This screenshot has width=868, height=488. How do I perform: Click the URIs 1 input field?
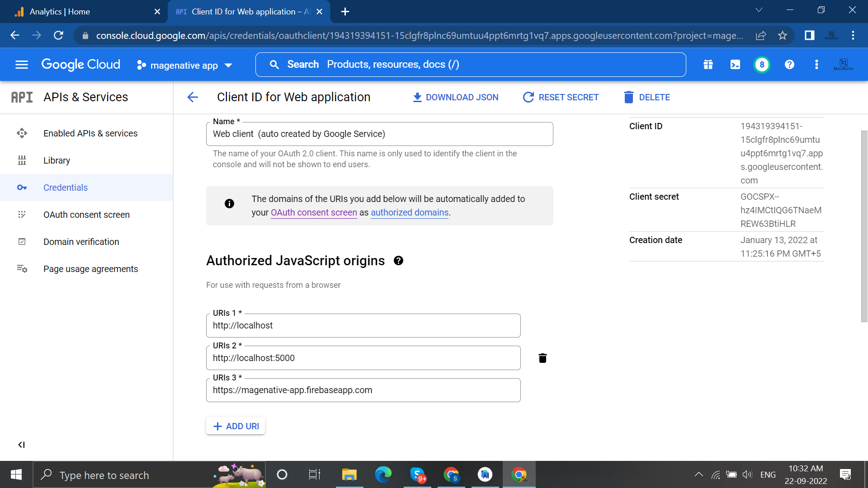click(363, 325)
